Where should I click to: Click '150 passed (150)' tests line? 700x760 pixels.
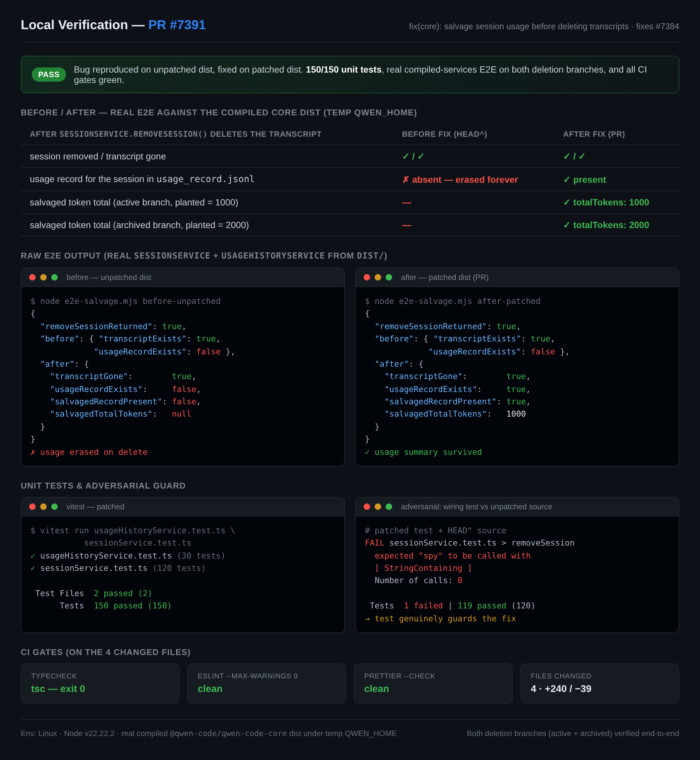click(133, 605)
